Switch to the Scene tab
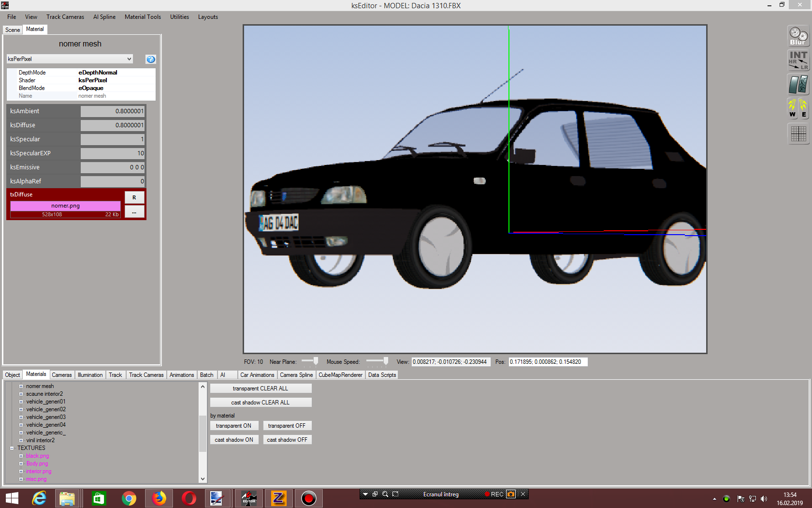 (13, 30)
